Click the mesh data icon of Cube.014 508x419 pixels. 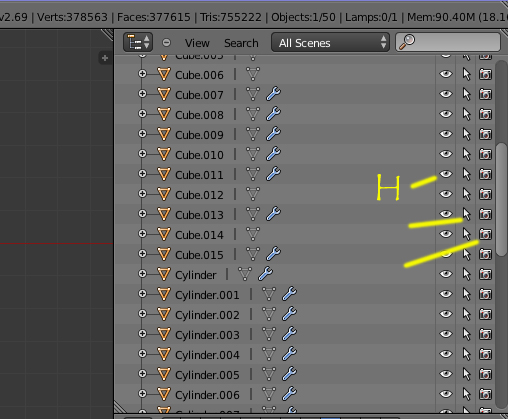(253, 234)
